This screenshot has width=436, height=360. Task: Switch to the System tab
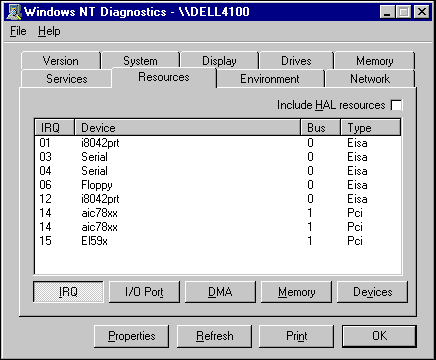pos(140,61)
